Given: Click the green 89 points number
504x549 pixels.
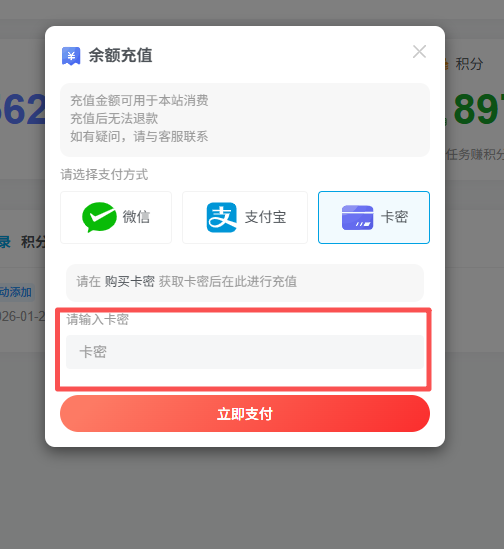Looking at the screenshot, I should pos(478,110).
